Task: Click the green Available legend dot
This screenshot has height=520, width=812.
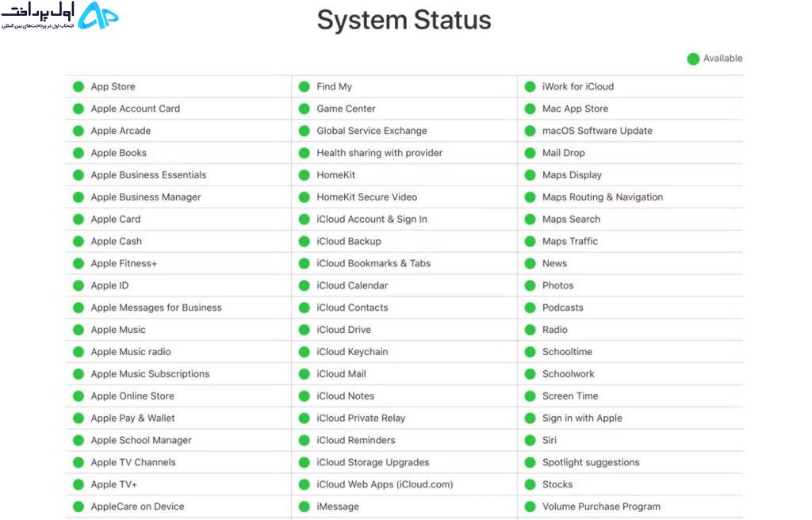Action: click(x=693, y=59)
